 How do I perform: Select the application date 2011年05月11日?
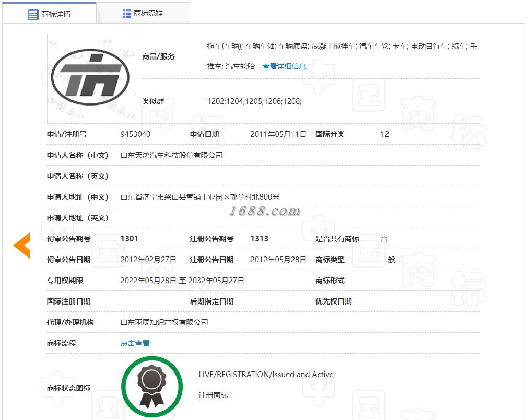pyautogui.click(x=278, y=134)
